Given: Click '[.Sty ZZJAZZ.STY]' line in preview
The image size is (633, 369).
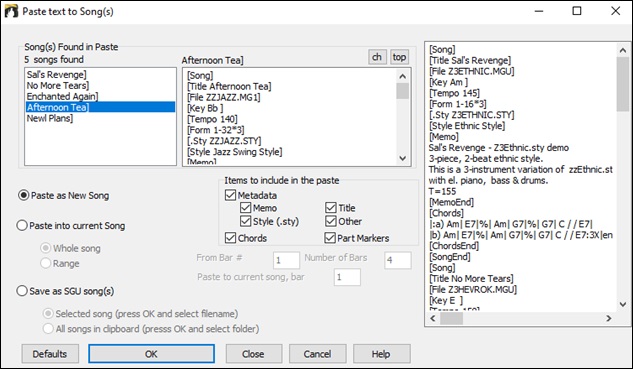Looking at the screenshot, I should coord(224,141).
